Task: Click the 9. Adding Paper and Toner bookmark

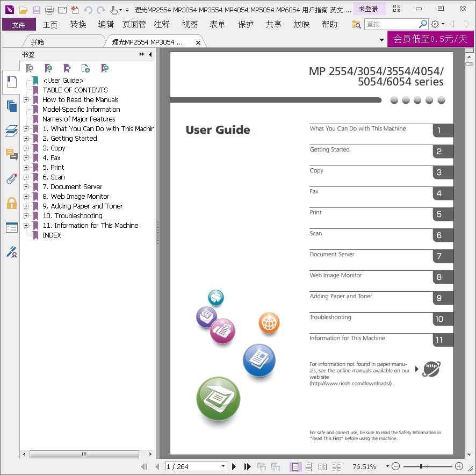Action: [x=82, y=206]
